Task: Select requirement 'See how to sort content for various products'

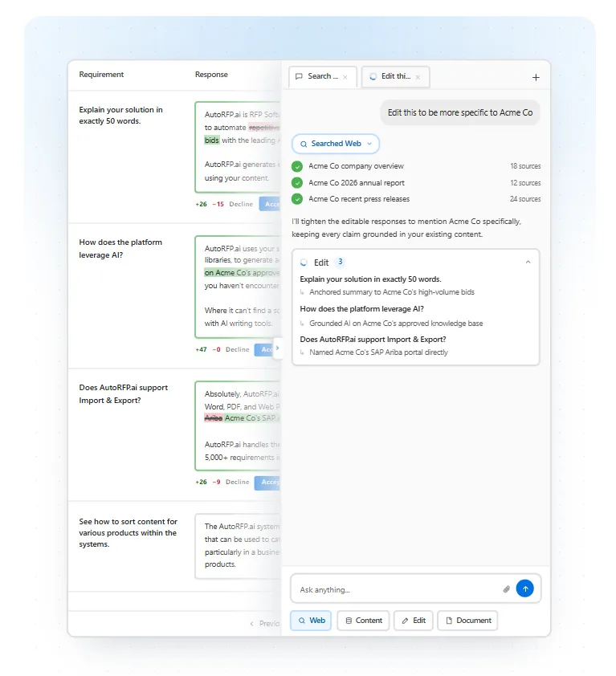Action: click(129, 532)
